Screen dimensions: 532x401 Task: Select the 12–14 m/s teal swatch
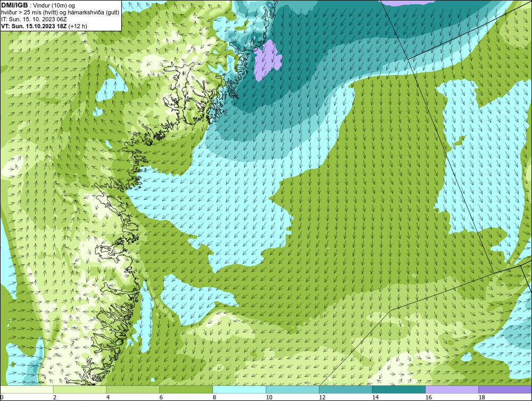[346, 389]
